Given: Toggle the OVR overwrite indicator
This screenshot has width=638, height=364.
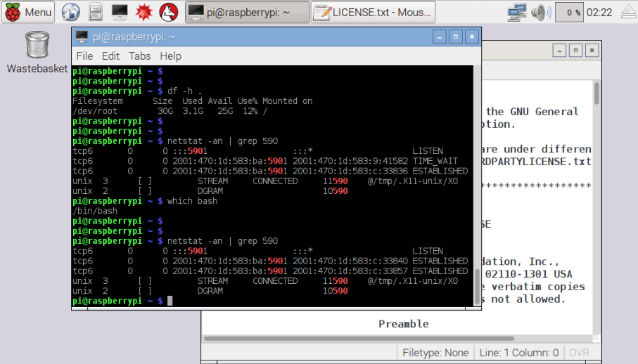Looking at the screenshot, I should pos(579,353).
